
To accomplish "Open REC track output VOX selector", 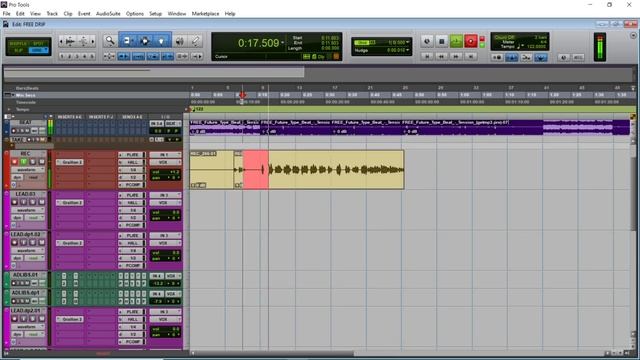I will [165, 162].
